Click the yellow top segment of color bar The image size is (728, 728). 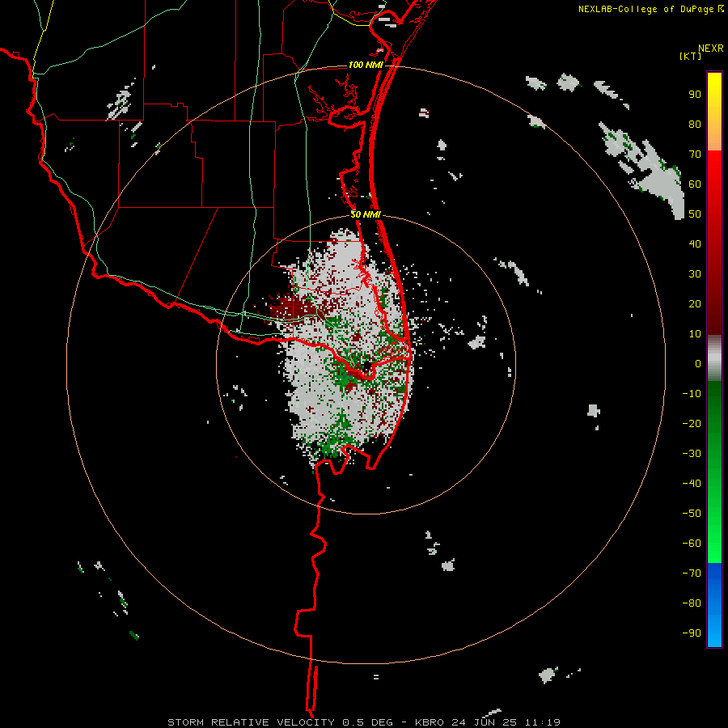click(714, 112)
